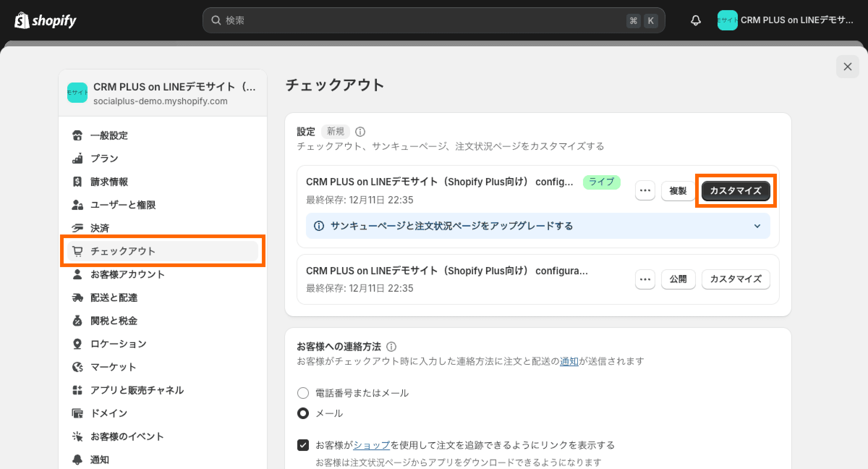Select the 電話番号またはメール contact option

[x=303, y=393]
